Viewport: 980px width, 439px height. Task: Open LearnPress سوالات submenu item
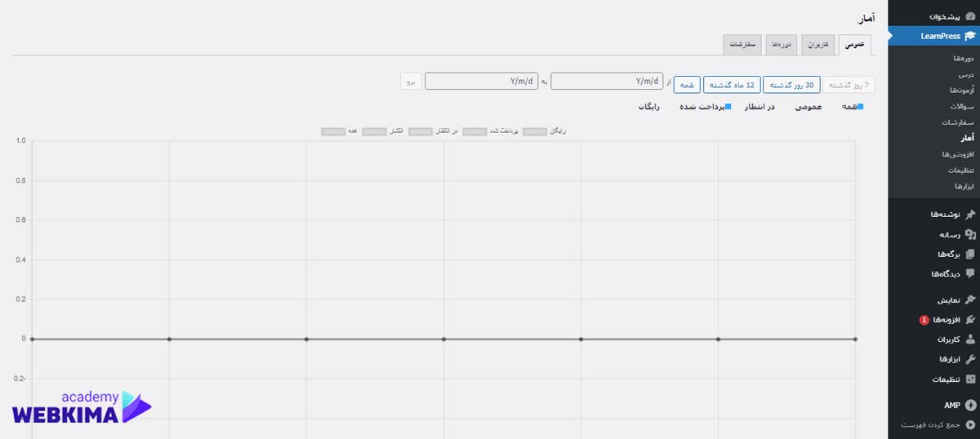(963, 107)
